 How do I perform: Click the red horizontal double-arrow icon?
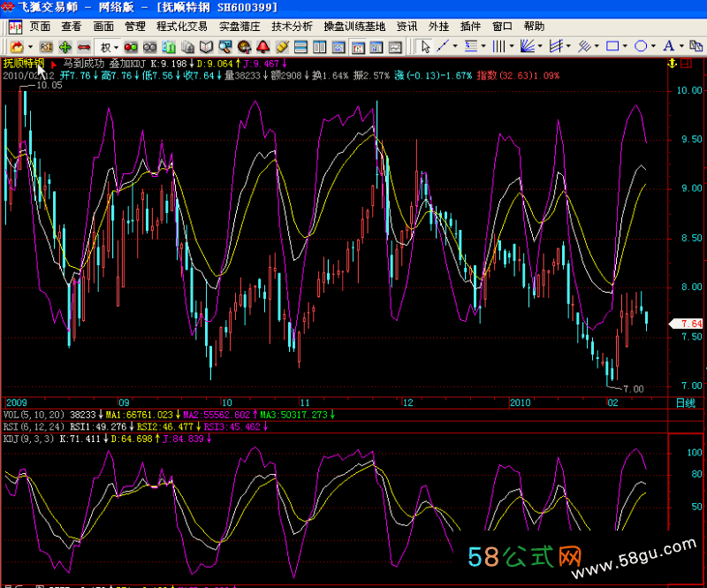point(84,47)
